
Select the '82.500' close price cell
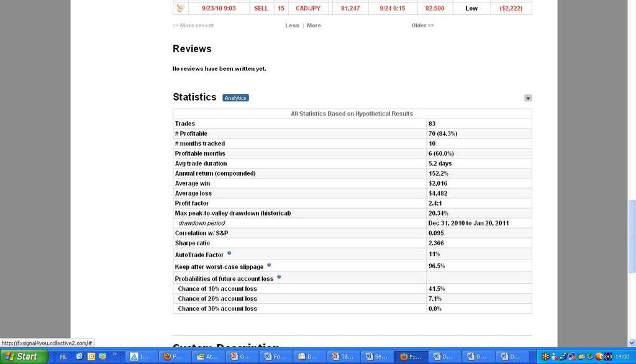[x=435, y=8]
